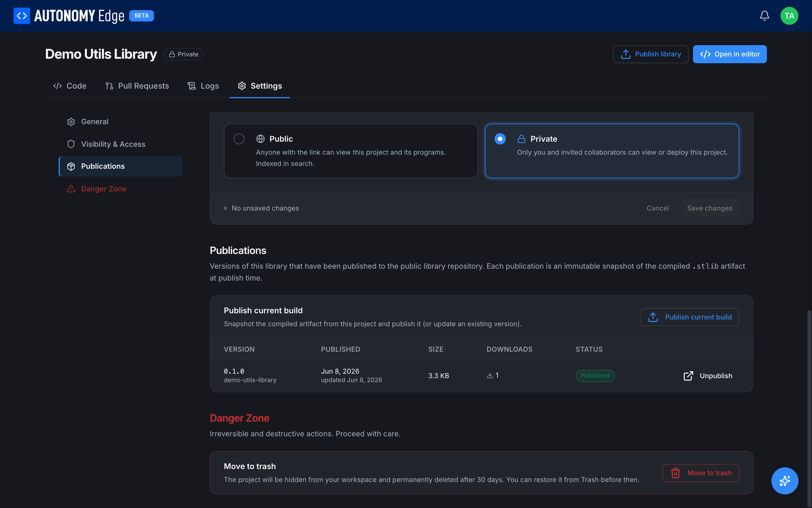Click the Danger Zone section heading
The width and height of the screenshot is (812, 508).
[x=240, y=418]
